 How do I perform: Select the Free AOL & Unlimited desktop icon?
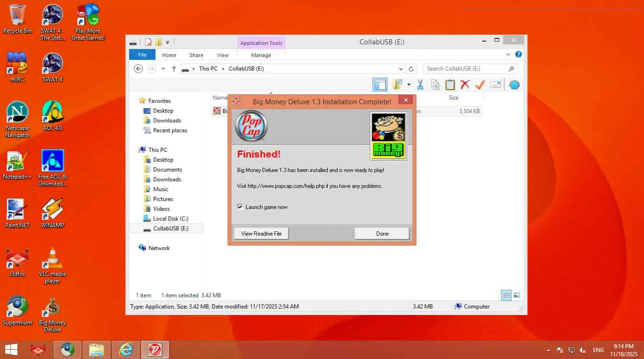pos(53,168)
